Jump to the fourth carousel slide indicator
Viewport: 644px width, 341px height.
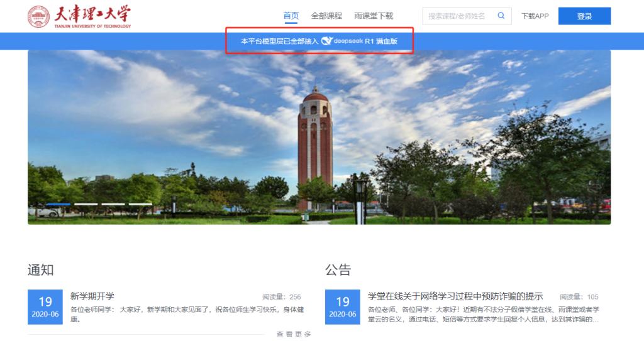pos(140,204)
